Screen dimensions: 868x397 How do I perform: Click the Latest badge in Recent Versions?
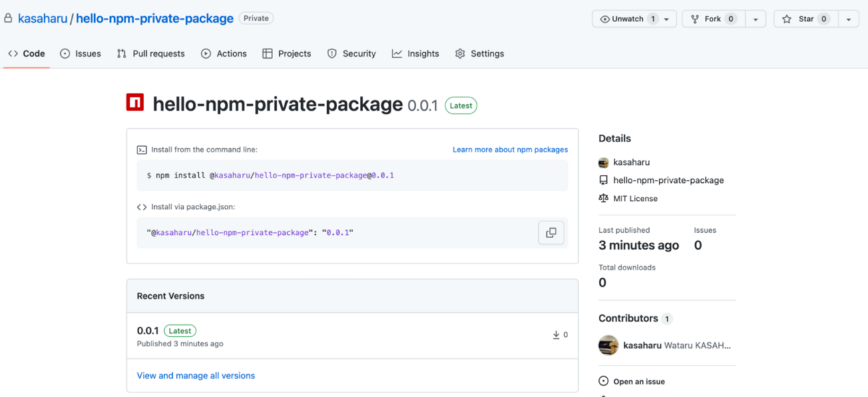point(180,331)
